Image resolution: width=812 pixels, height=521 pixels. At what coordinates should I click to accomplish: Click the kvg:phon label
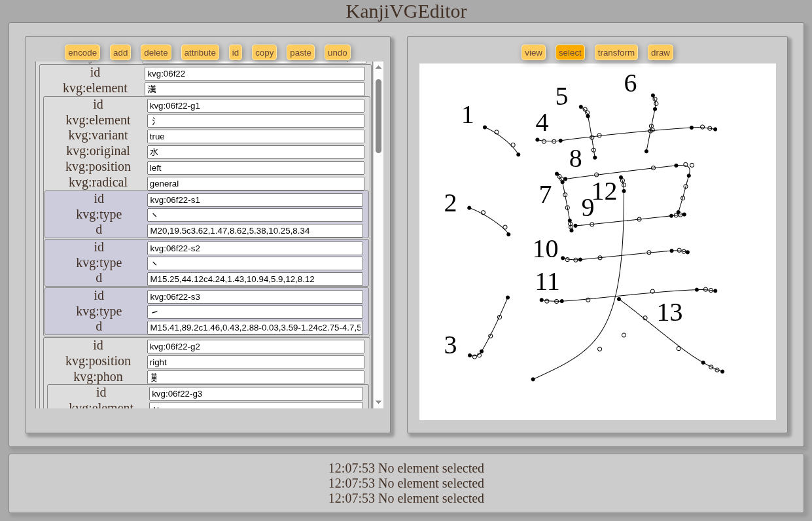(98, 376)
